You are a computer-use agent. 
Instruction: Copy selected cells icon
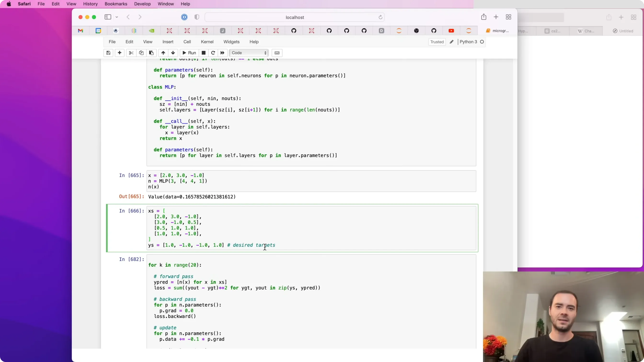click(x=141, y=53)
